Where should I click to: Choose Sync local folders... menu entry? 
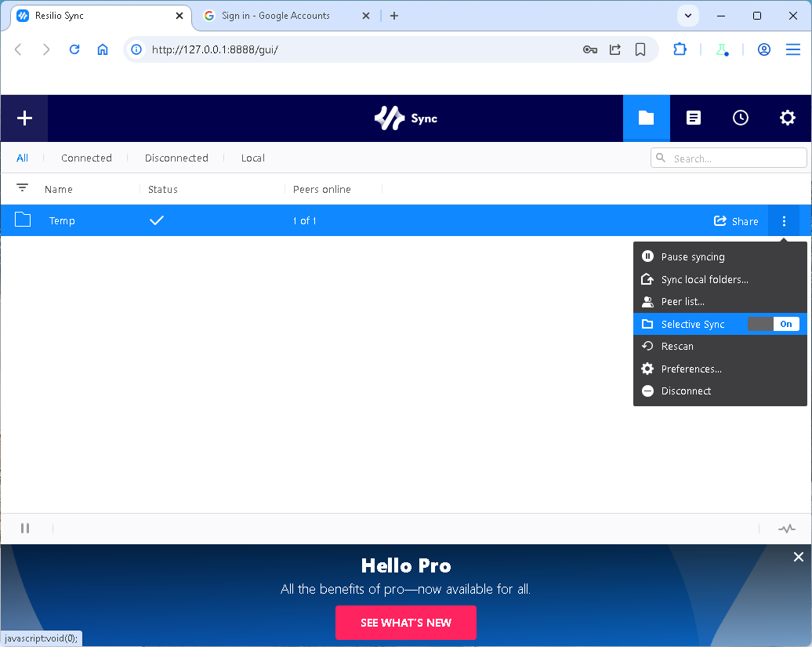(720, 279)
